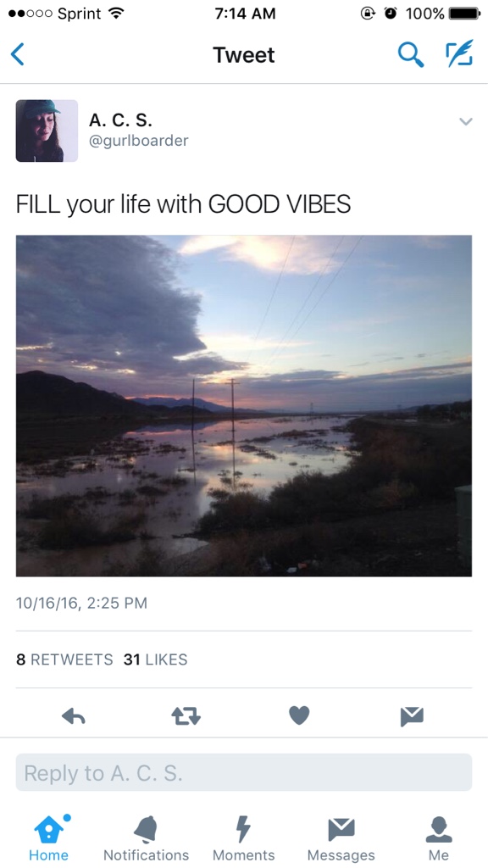488x868 pixels.
Task: Tap the back chevron to leave the tweet
Action: click(x=17, y=53)
